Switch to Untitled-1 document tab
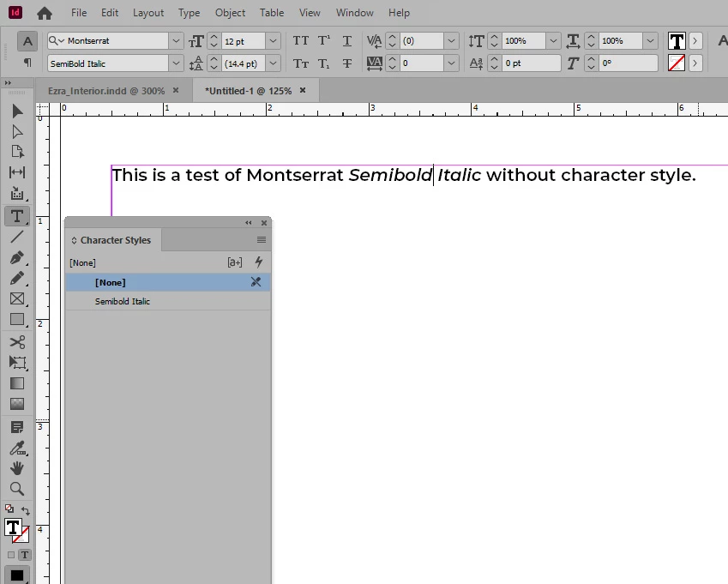 tap(249, 91)
